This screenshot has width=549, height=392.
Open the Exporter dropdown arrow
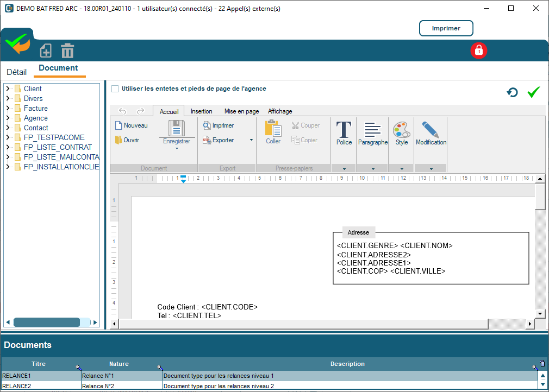[x=251, y=140]
